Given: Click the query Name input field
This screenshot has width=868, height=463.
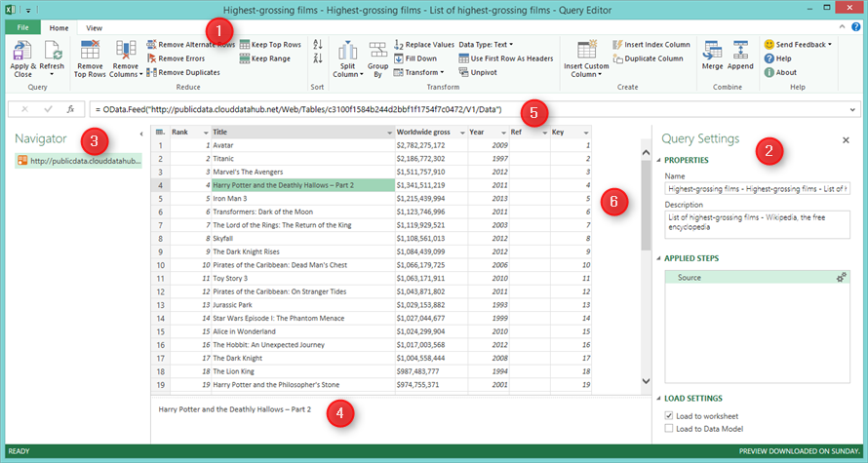Looking at the screenshot, I should 756,187.
